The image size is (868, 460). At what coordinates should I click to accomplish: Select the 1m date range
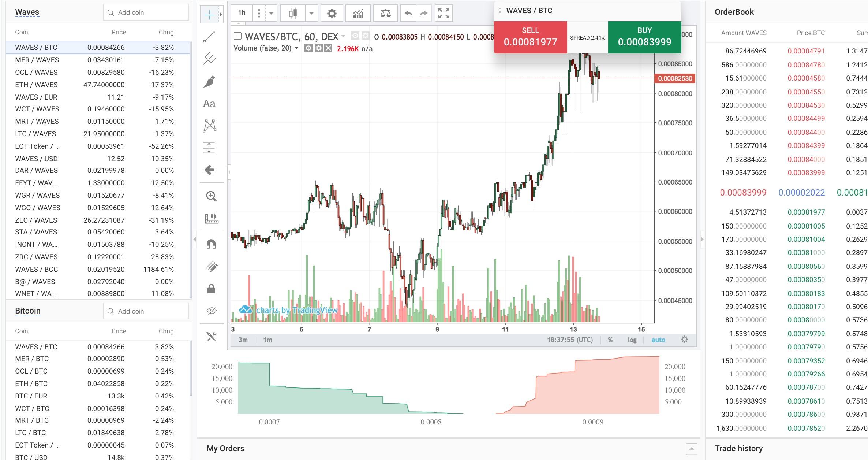point(267,340)
